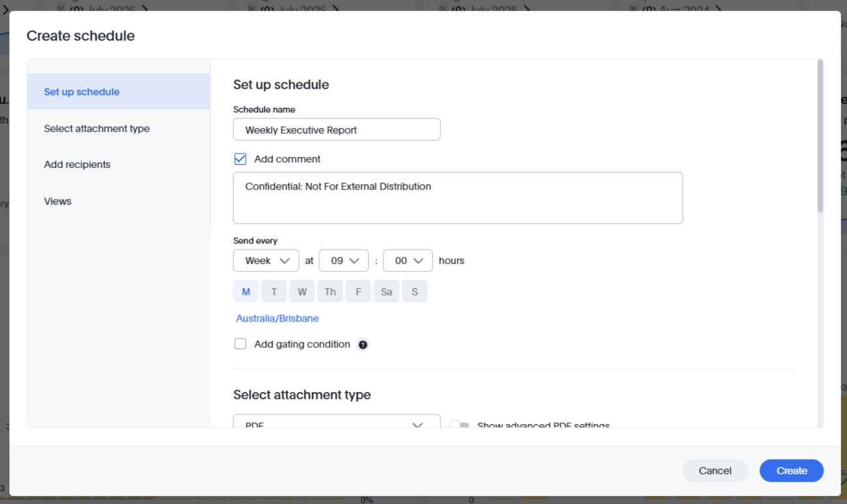The image size is (847, 504).
Task: Toggle Show advanced PDF settings switch
Action: click(459, 425)
